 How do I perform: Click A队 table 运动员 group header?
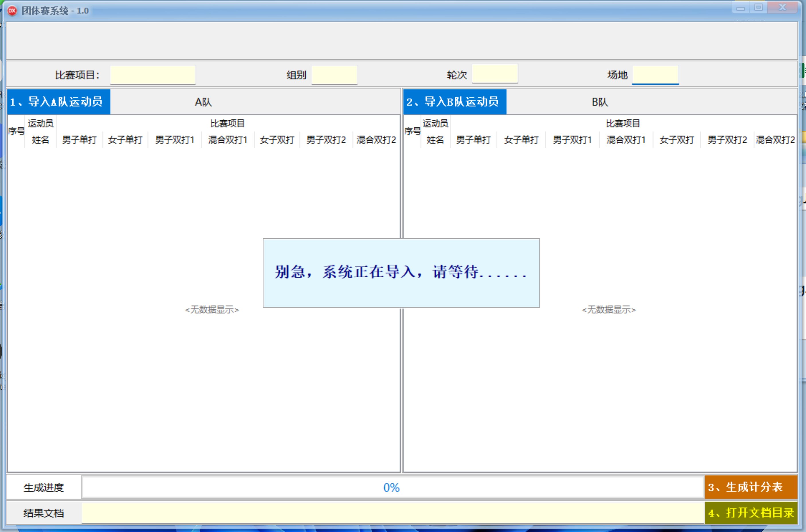pos(40,123)
